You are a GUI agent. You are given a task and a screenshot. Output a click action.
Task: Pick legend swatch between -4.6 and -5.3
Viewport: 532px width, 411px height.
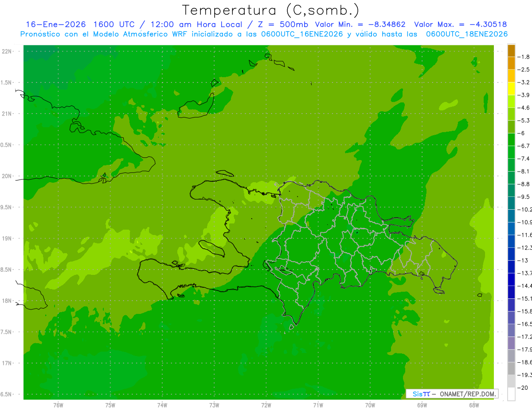point(511,114)
